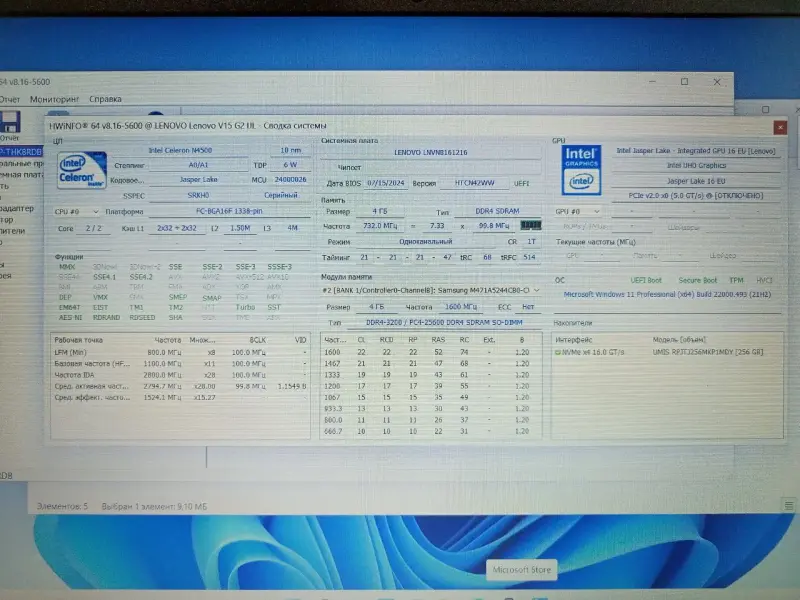The width and height of the screenshot is (800, 600).
Task: Select the highlighted THK8RDB tree node
Action: tap(18, 151)
